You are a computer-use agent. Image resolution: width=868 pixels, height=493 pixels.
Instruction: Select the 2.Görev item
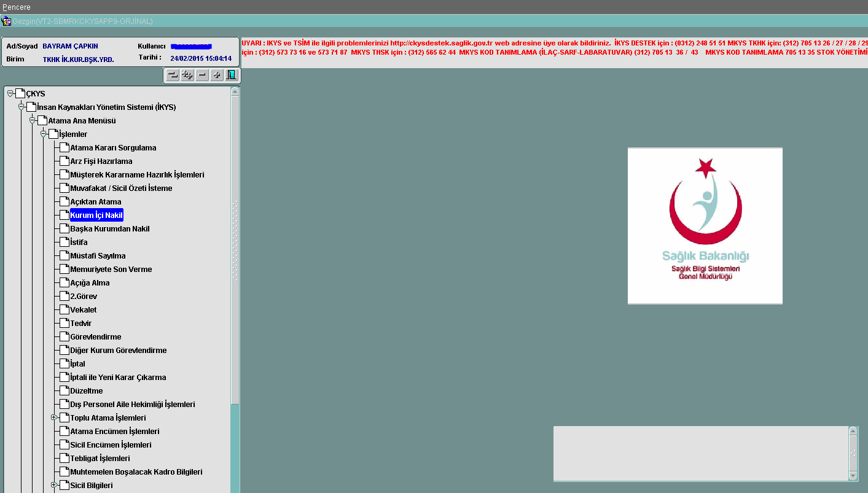point(84,297)
